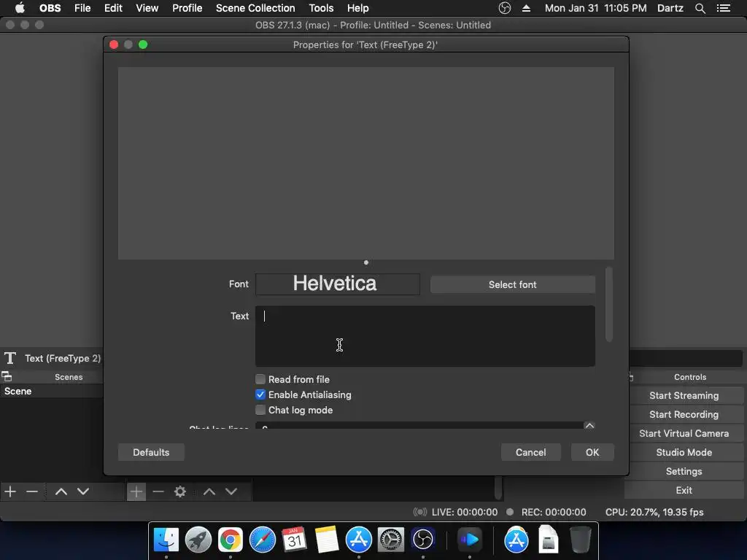Open the File menu
This screenshot has height=560, width=747.
pos(82,8)
